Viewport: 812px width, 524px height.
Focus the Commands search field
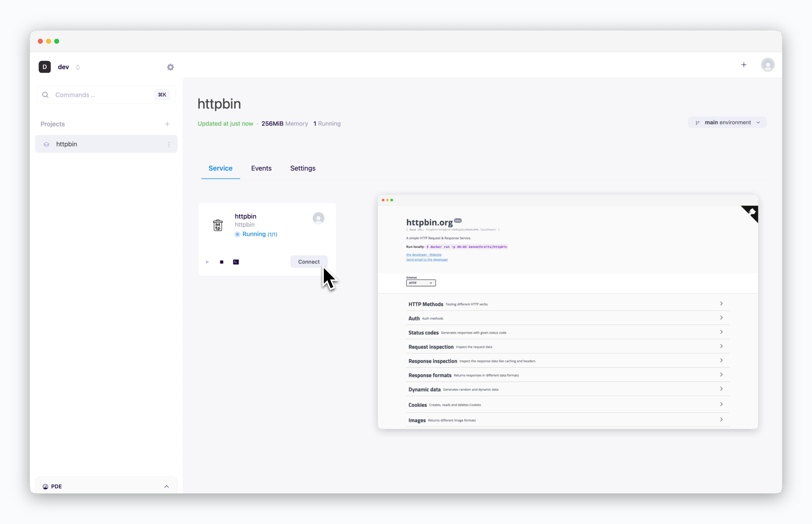coord(106,95)
